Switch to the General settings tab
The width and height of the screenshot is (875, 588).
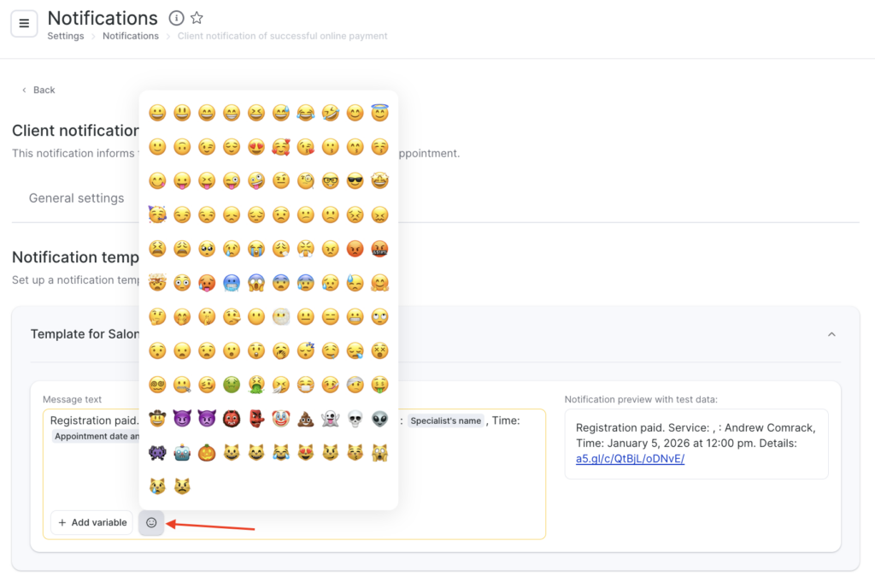click(76, 198)
